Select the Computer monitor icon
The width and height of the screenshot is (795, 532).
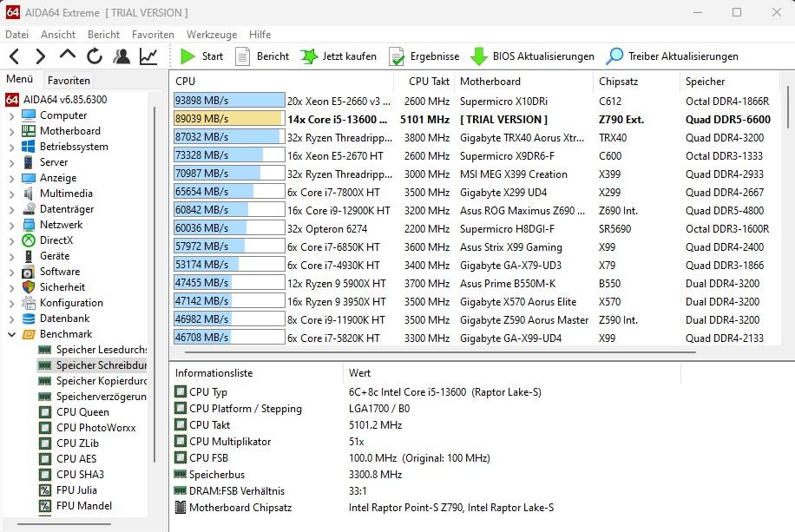(29, 115)
